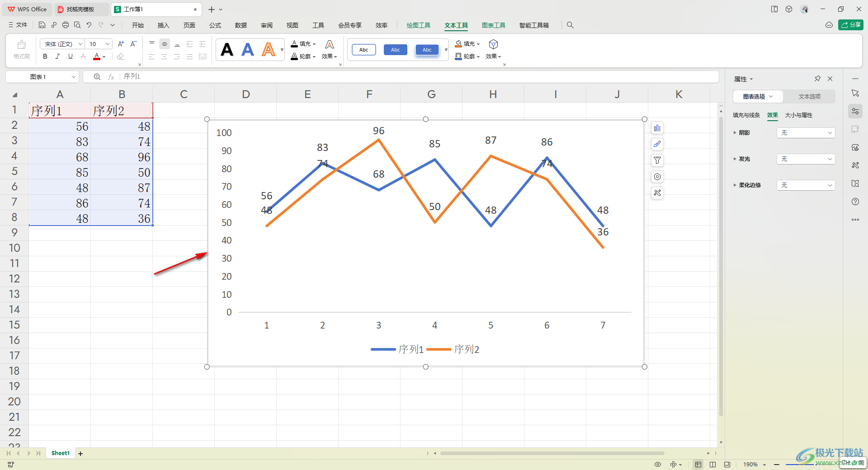The image size is (868, 470).
Task: Open the font name dropdown (宋体 正文)
Action: (80, 44)
